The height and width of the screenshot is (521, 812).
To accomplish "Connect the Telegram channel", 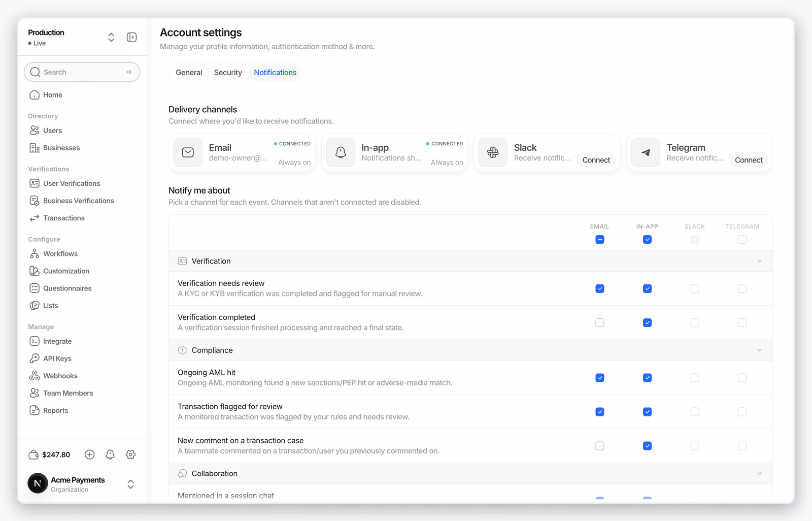I will (749, 160).
